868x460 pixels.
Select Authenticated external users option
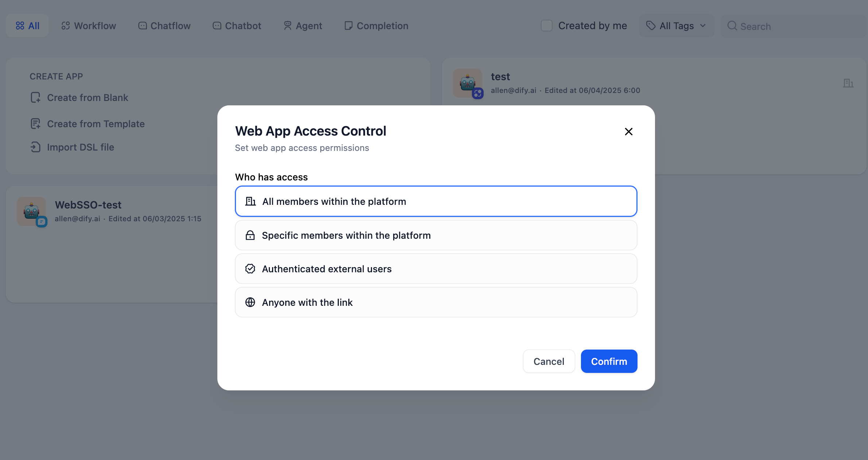coord(436,269)
